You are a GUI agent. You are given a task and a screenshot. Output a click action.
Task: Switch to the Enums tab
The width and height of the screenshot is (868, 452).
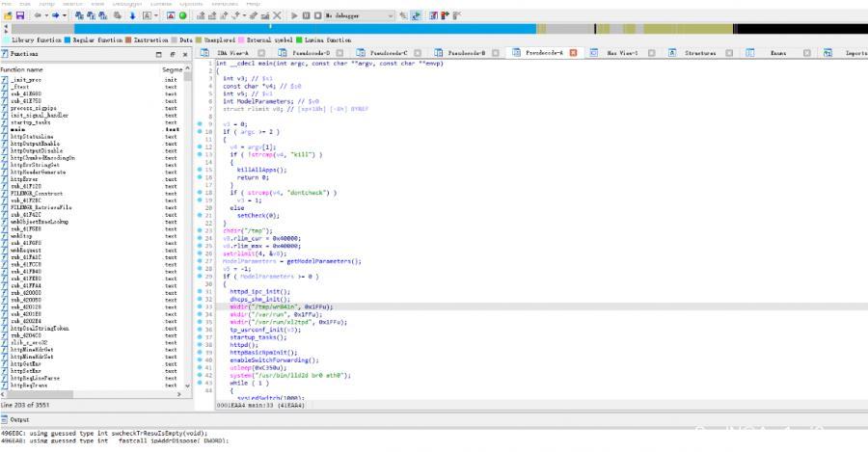[777, 53]
